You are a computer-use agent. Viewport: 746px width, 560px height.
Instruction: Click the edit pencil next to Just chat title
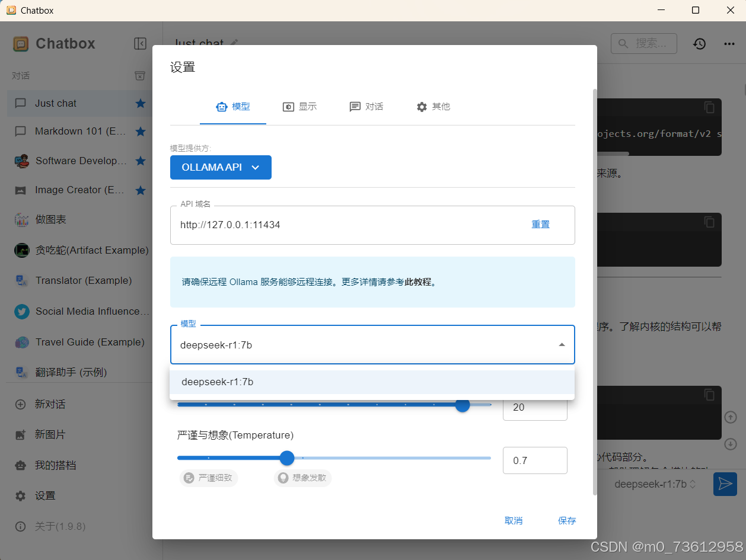pos(234,43)
